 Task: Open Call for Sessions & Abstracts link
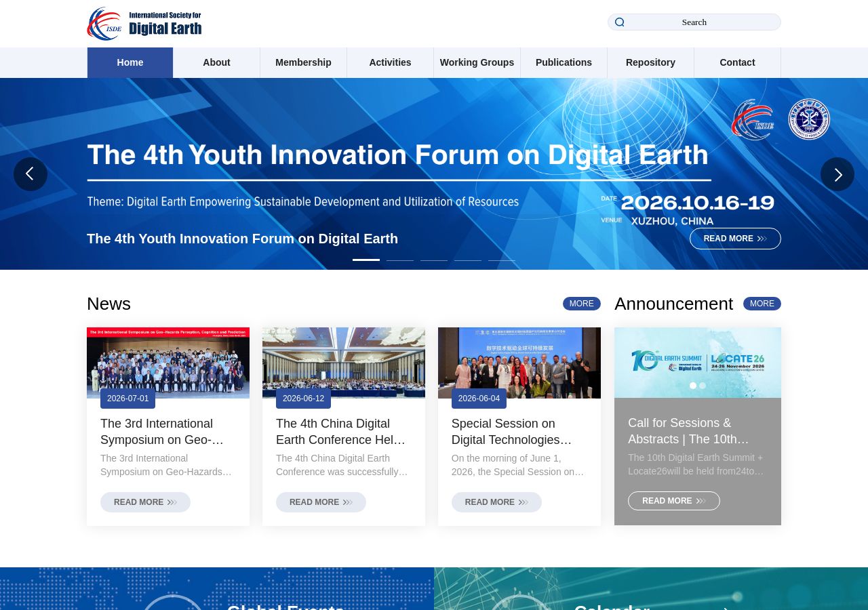[688, 431]
